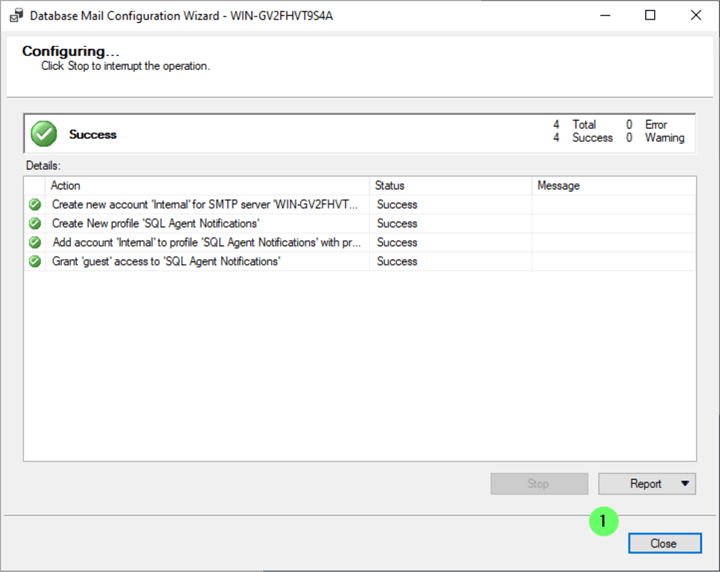720x572 pixels.
Task: Click the '0 Warning' summary count
Action: click(655, 138)
